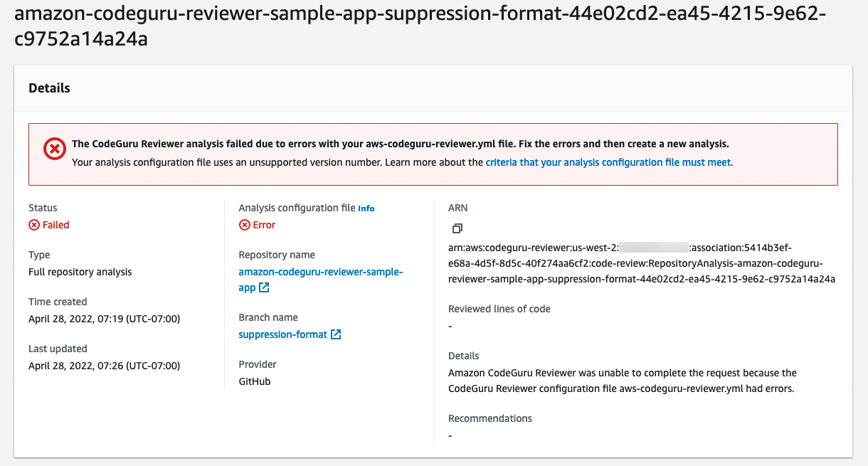This screenshot has height=466, width=868.
Task: Open the branch external link icon
Action: 336,334
